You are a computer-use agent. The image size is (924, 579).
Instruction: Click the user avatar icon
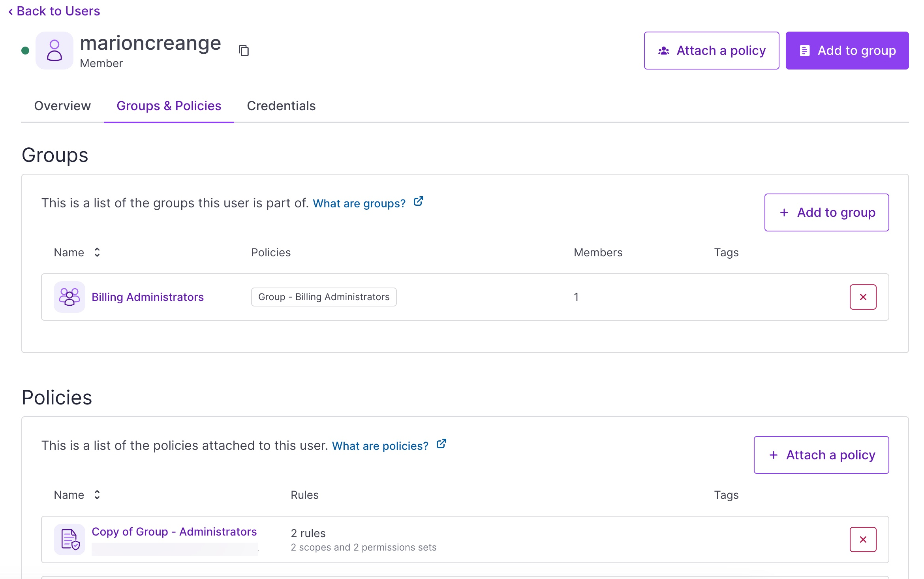coord(54,51)
